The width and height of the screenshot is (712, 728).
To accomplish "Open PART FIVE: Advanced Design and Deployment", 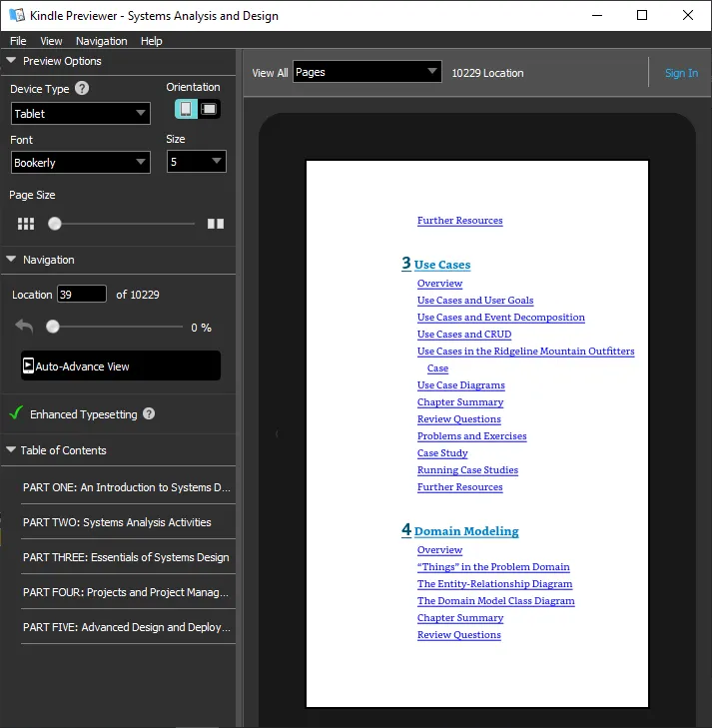I will pyautogui.click(x=126, y=627).
